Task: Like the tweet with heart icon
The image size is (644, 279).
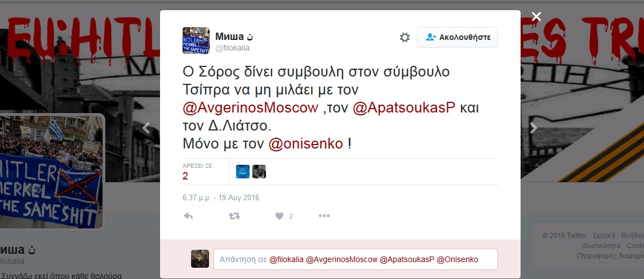Action: pos(279,216)
